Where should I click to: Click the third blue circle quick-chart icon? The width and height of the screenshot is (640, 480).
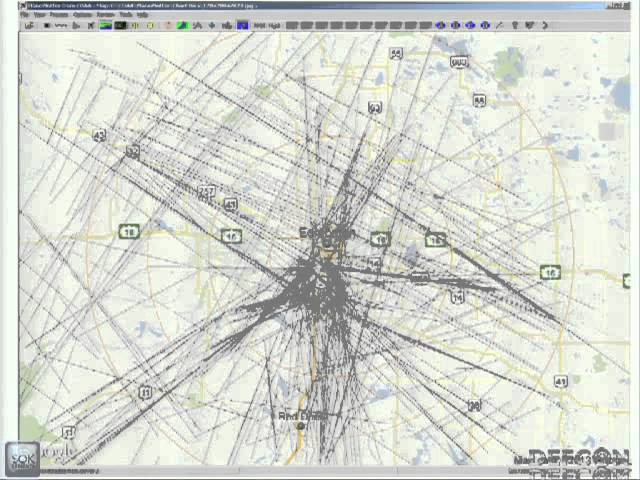tap(470, 25)
